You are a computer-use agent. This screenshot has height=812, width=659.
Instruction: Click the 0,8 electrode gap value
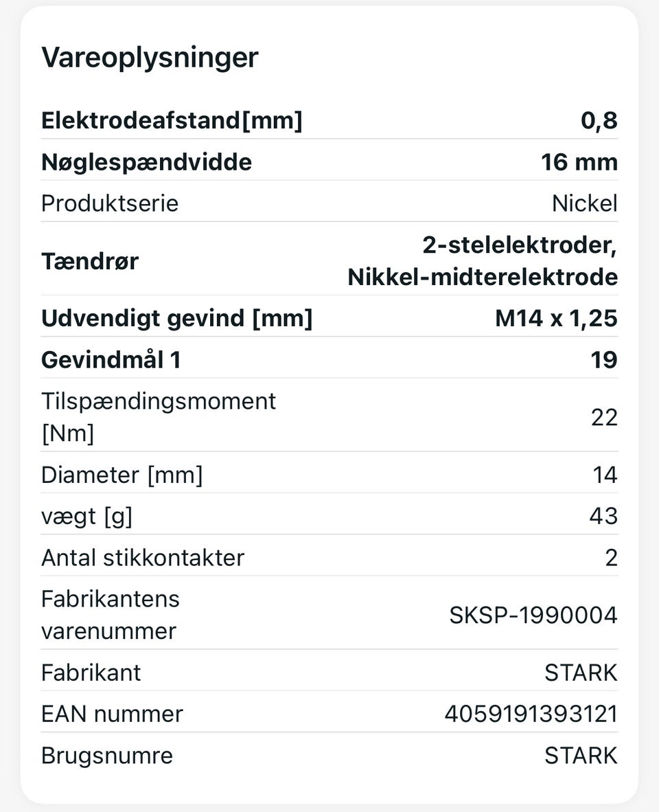tap(599, 121)
